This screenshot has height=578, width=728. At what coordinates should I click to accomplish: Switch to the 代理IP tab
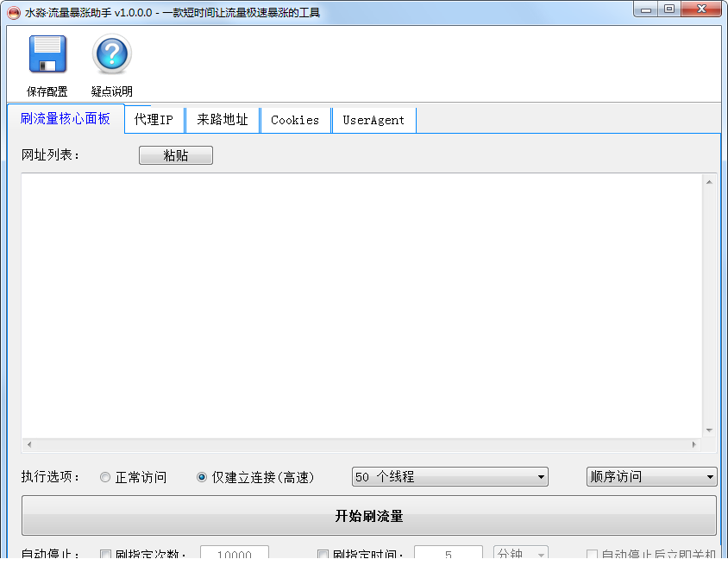pos(154,120)
